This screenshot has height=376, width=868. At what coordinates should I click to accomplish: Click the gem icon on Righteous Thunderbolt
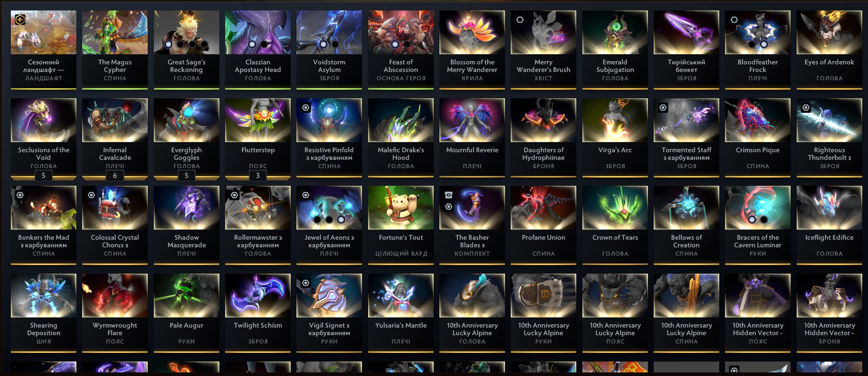[x=806, y=107]
